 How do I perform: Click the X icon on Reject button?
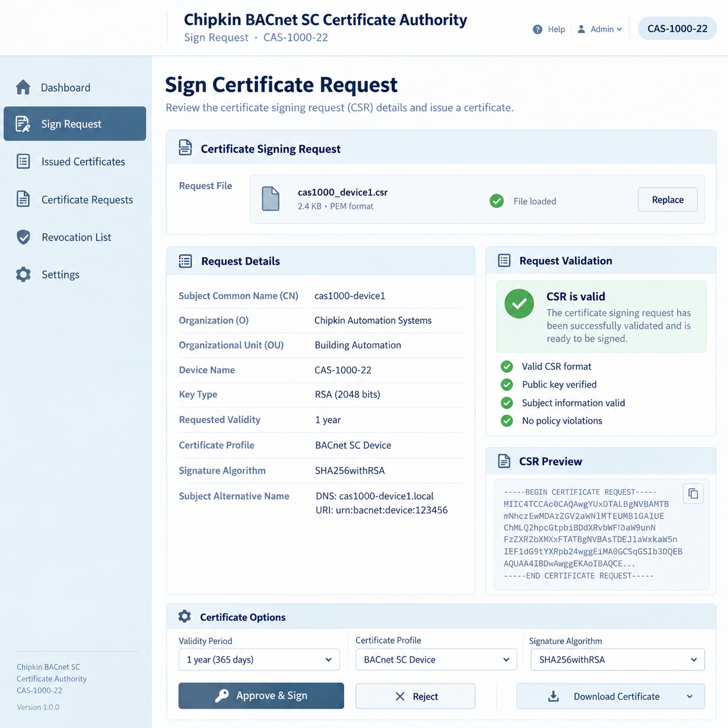[x=400, y=696]
